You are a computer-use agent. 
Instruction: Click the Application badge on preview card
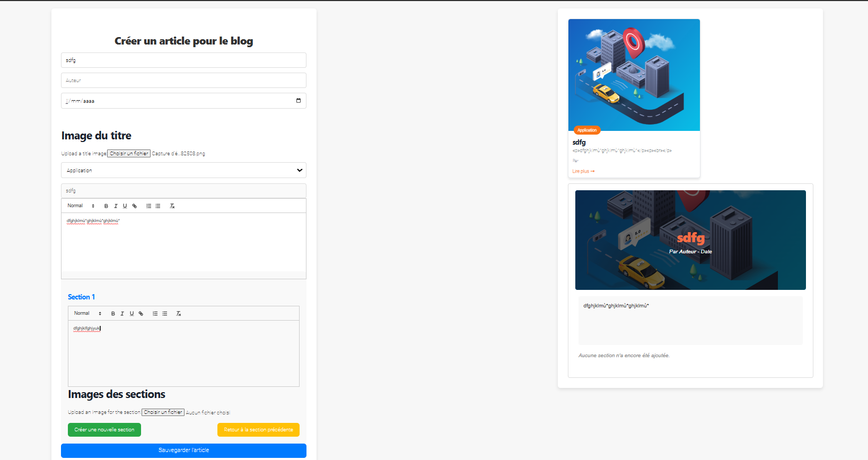pyautogui.click(x=587, y=130)
